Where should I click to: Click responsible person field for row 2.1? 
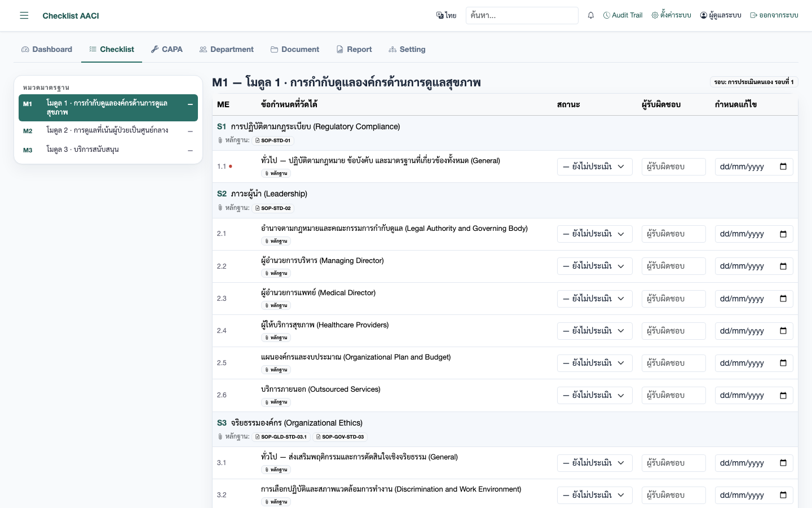click(x=674, y=234)
